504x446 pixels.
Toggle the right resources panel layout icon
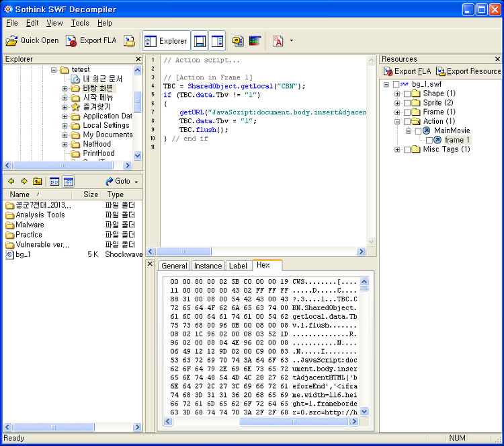217,41
